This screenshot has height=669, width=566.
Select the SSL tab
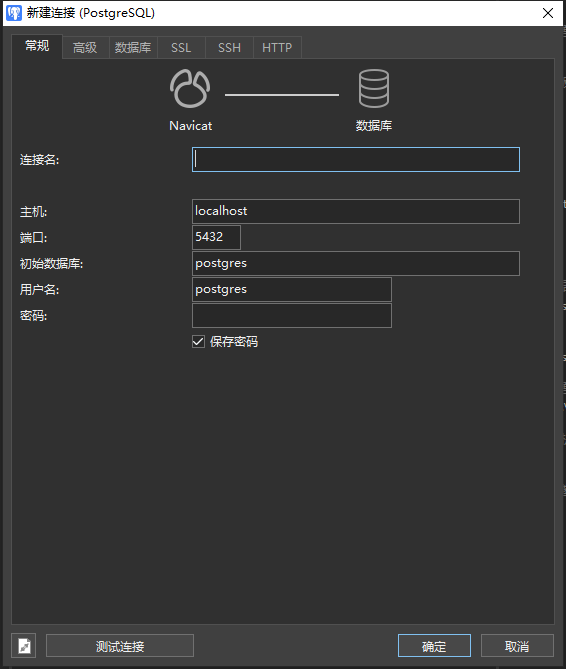181,47
